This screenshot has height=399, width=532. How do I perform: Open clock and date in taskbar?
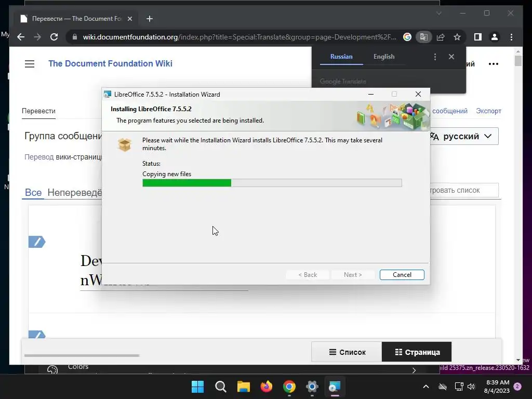pos(497,387)
